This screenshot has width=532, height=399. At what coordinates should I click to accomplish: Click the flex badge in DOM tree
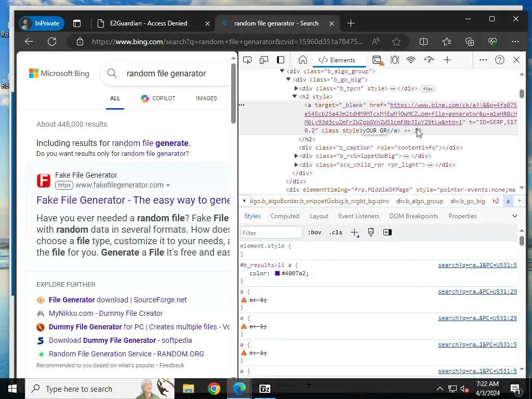point(428,89)
